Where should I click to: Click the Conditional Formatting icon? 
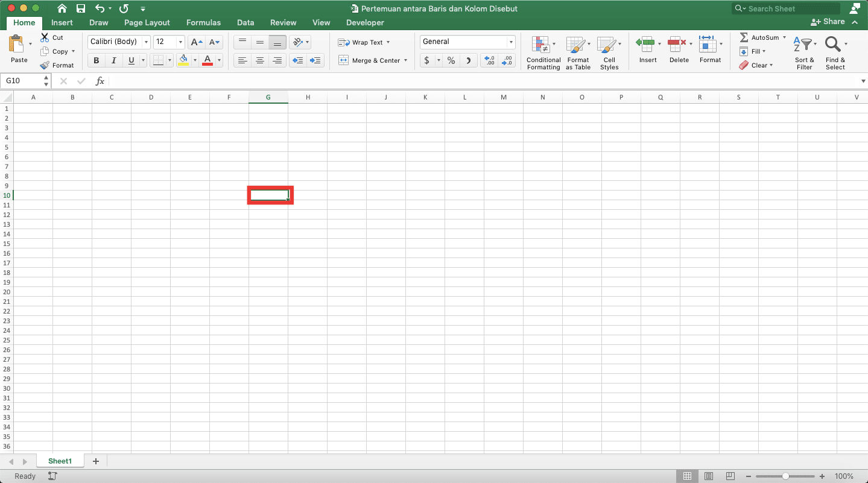540,45
